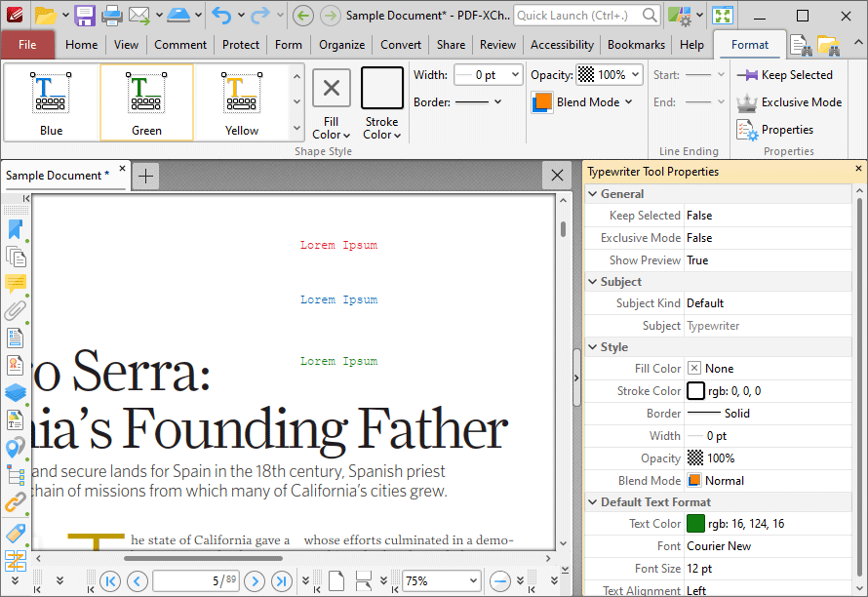Click the Open folder icon in the quick access toolbar
Viewport: 868px width, 597px height.
pyautogui.click(x=46, y=16)
